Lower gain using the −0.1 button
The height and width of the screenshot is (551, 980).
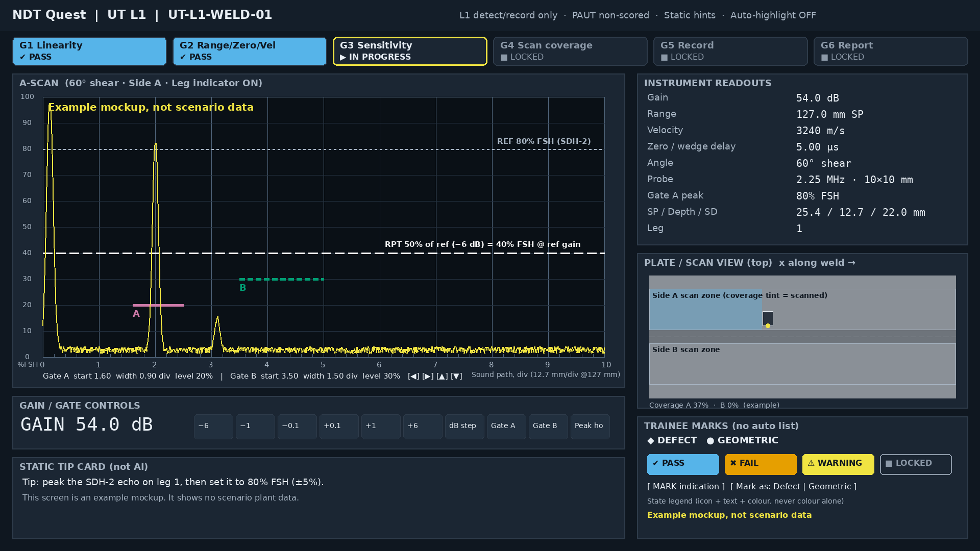tap(297, 427)
